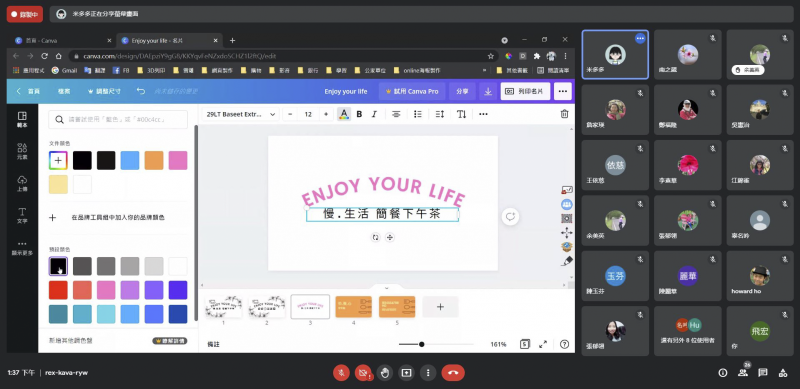
Task: Open Canva header more menu ellipsis
Action: [x=563, y=91]
